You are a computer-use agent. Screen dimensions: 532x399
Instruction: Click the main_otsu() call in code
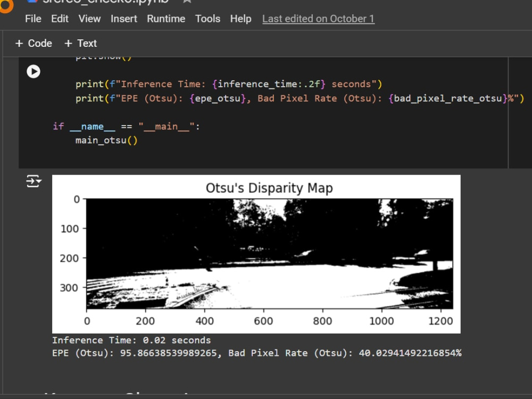click(106, 140)
